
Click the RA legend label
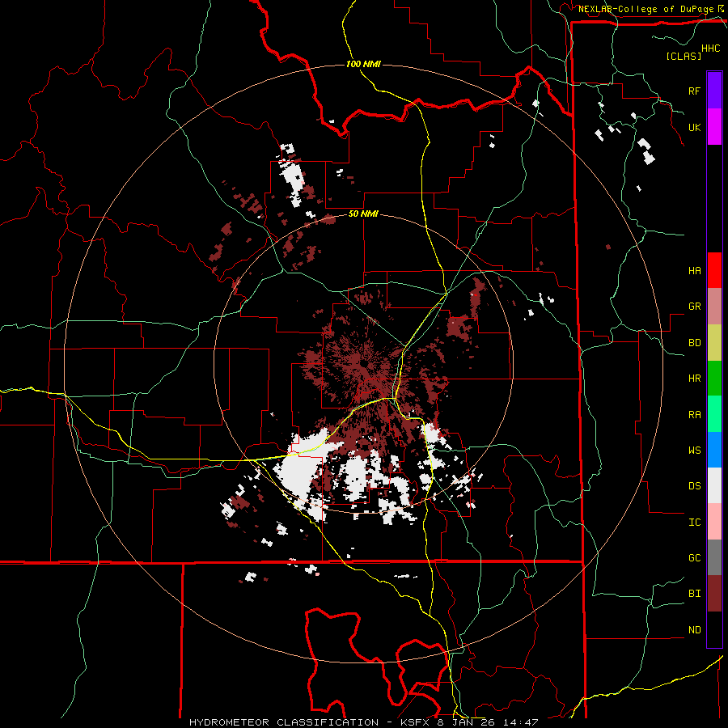click(x=694, y=415)
